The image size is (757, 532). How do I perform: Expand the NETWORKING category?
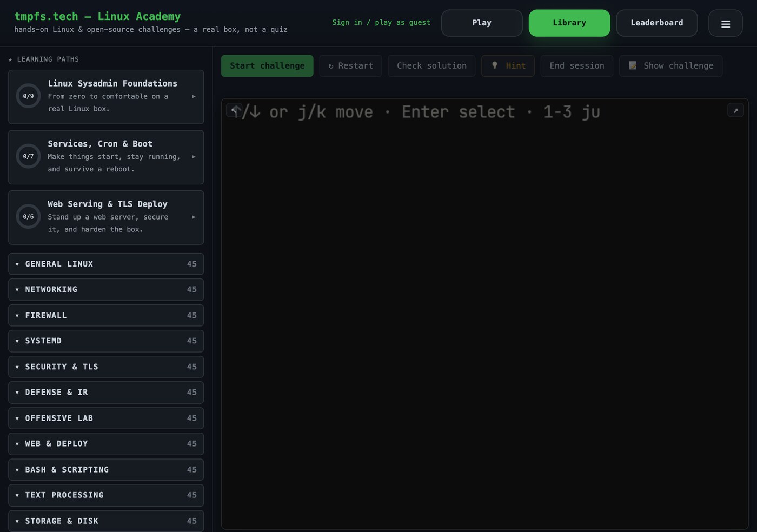[x=106, y=290]
